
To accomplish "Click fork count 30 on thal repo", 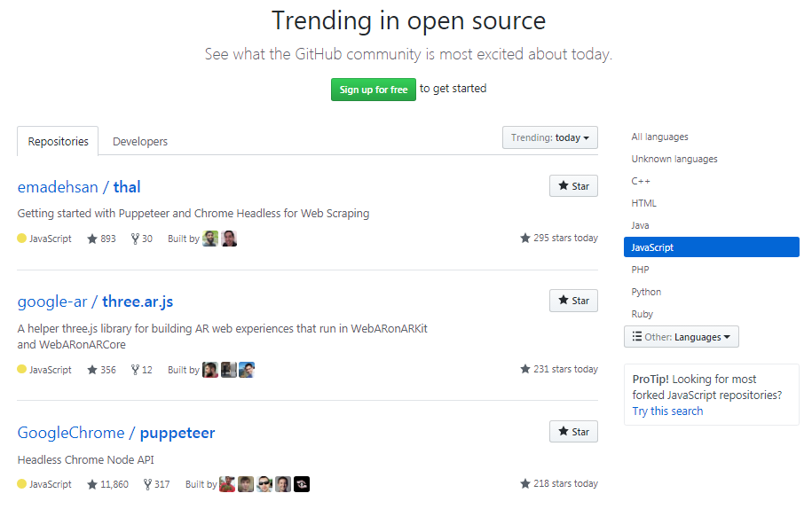I will [x=141, y=239].
